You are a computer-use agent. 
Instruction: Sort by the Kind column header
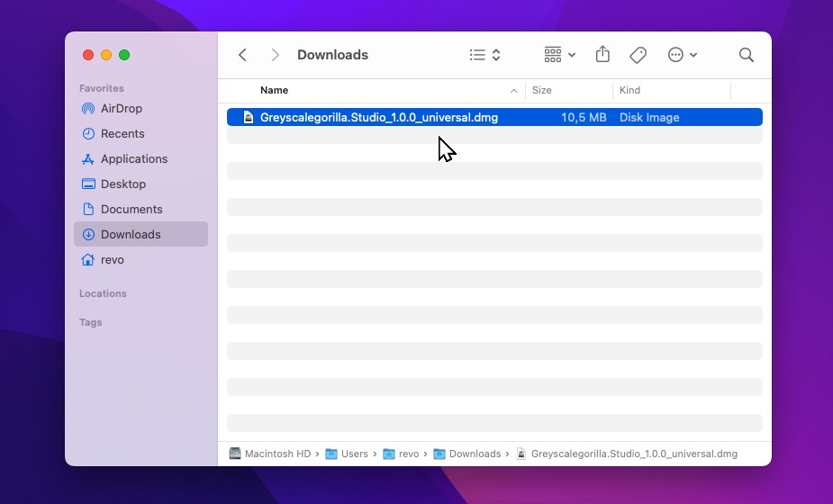(629, 90)
